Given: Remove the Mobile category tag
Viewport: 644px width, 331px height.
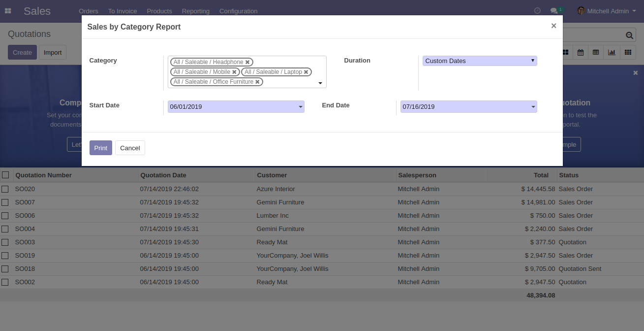Looking at the screenshot, I should pyautogui.click(x=234, y=72).
